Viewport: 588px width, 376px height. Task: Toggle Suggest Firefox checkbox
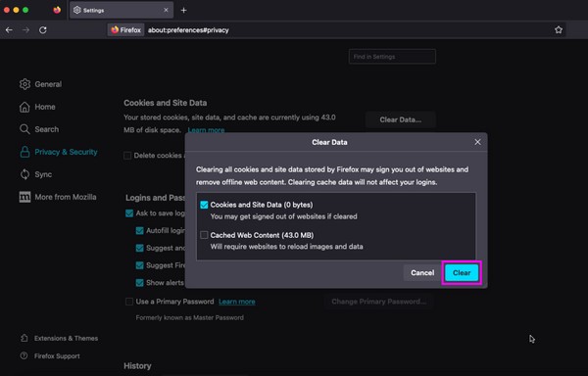pos(139,265)
